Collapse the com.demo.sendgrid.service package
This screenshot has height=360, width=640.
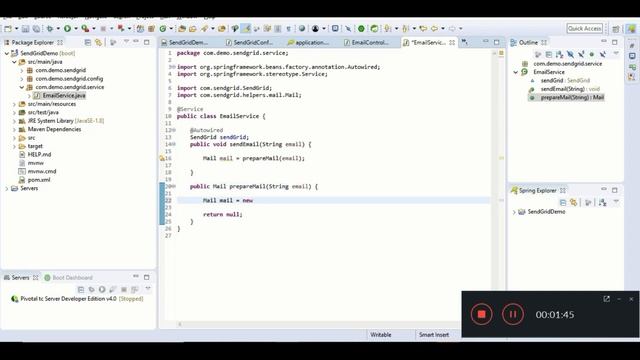[22, 87]
